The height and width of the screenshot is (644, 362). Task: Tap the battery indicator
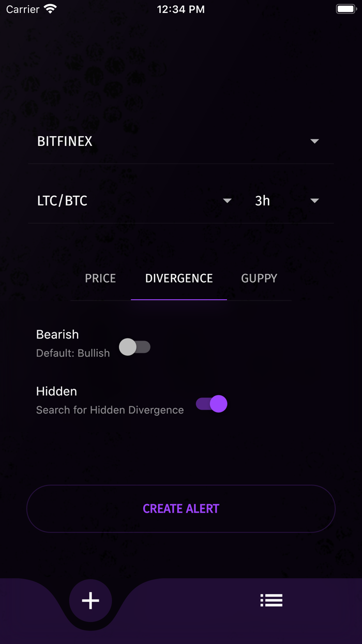tap(345, 8)
